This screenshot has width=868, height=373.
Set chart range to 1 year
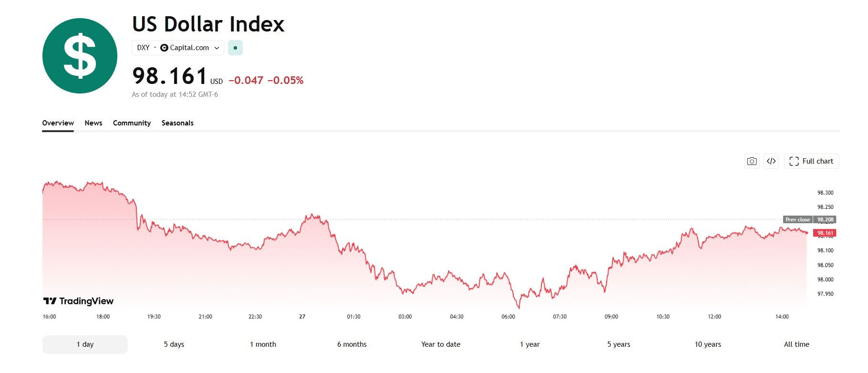coord(530,344)
